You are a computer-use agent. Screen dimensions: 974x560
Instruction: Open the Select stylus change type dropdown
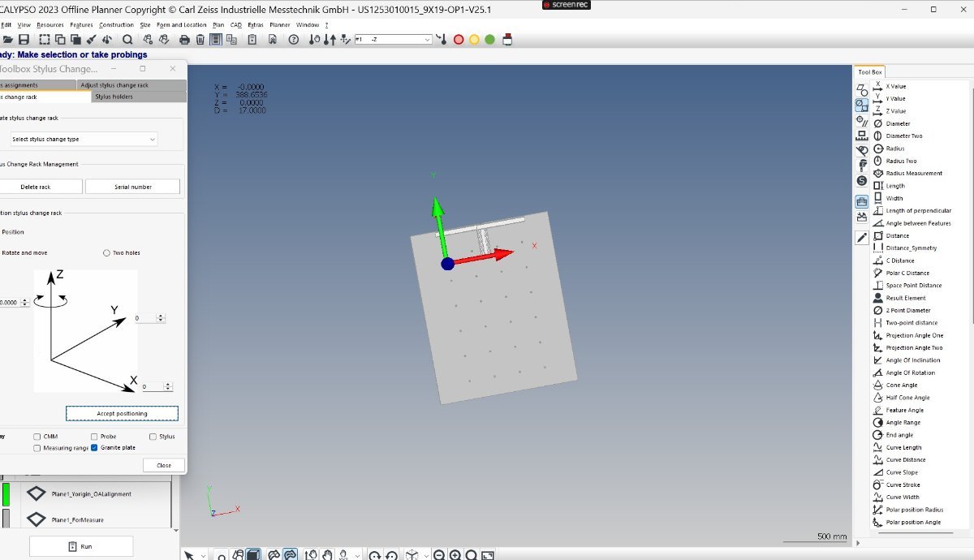84,139
